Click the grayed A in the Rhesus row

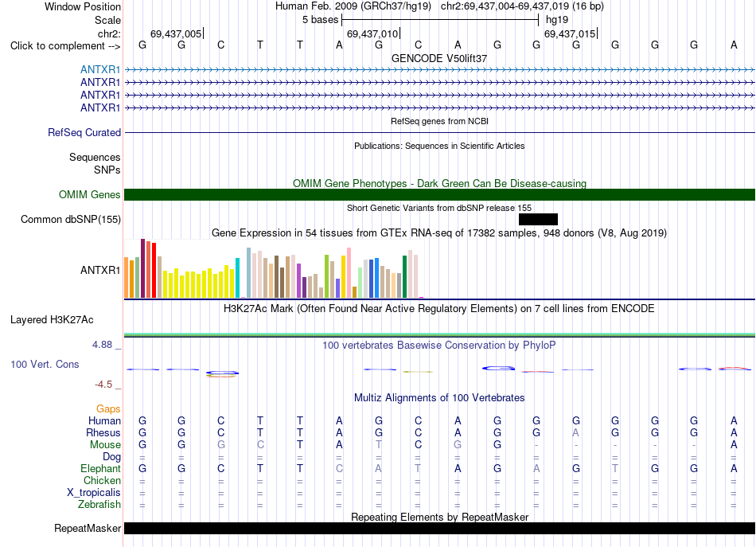point(575,432)
